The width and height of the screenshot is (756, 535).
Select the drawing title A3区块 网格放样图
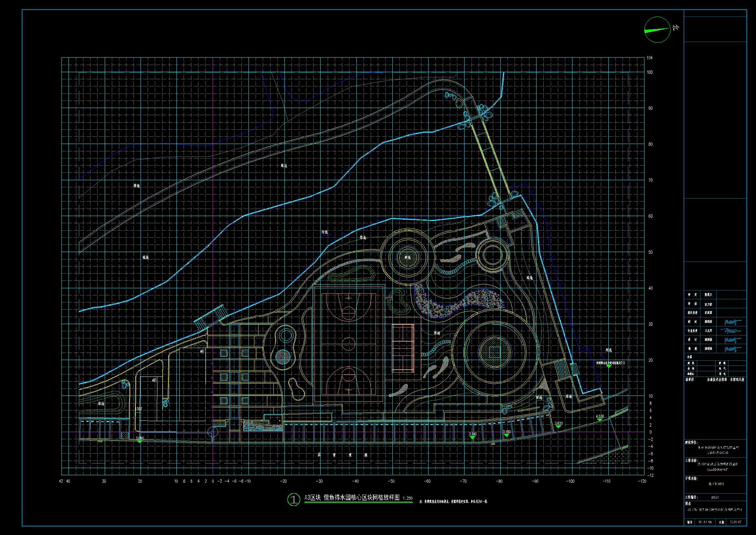click(x=352, y=498)
